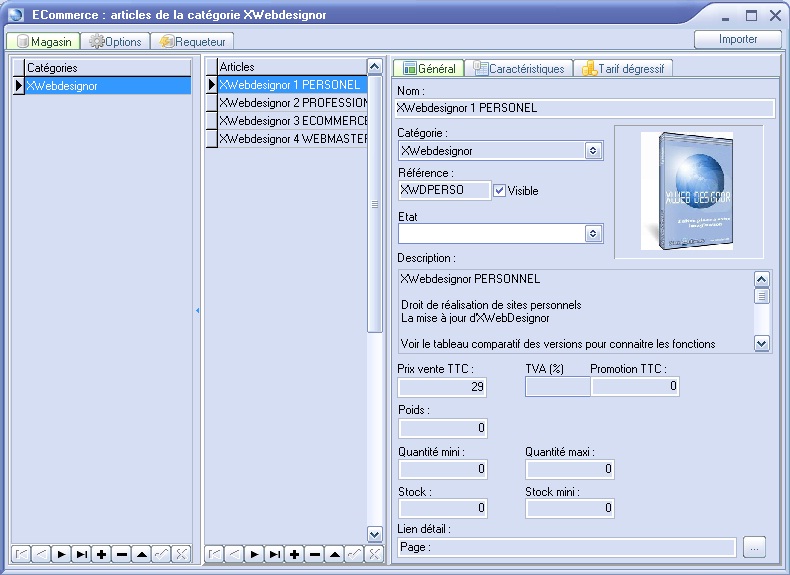Select XWebdesignor in Catégories list
Viewport: 790px width, 575px height.
[108, 86]
